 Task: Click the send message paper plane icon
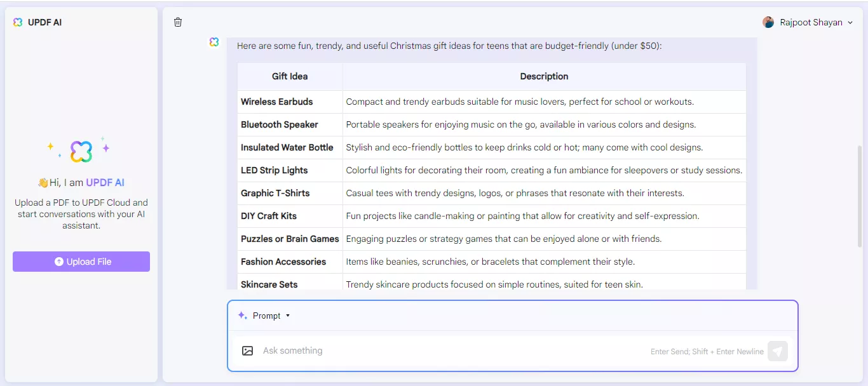(777, 351)
